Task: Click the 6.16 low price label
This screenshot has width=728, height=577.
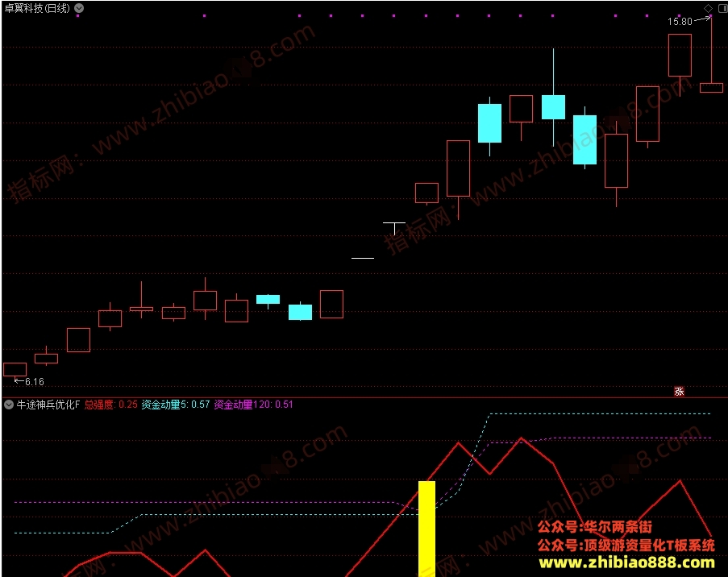Action: (35, 381)
